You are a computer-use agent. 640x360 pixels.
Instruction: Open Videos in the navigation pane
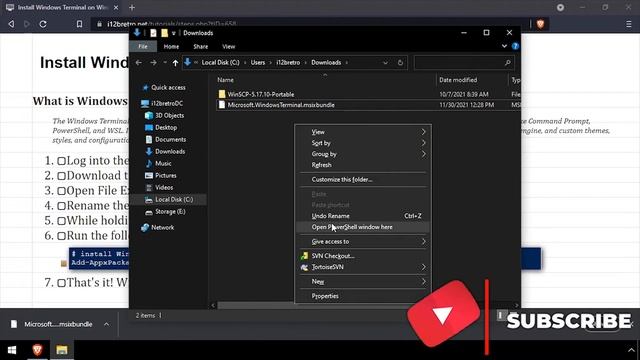point(164,187)
